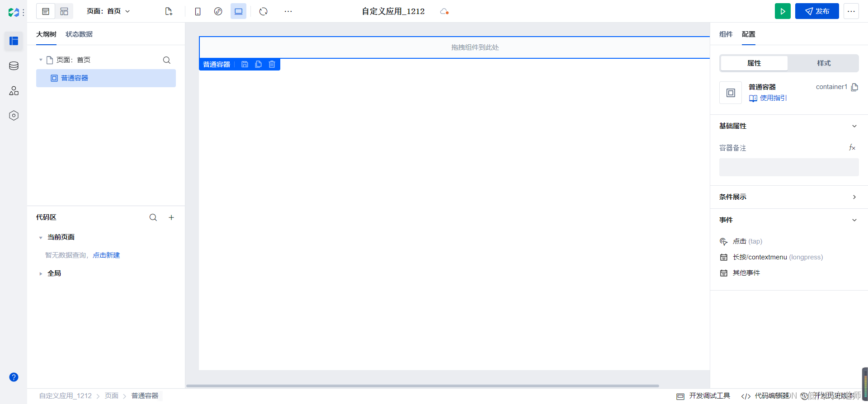The image size is (868, 404).
Task: Switch to layout grid view icon
Action: click(x=64, y=11)
